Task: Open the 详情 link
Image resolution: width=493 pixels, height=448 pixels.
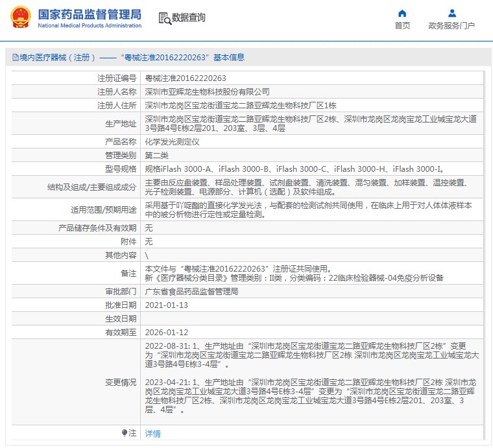Action: click(x=152, y=434)
